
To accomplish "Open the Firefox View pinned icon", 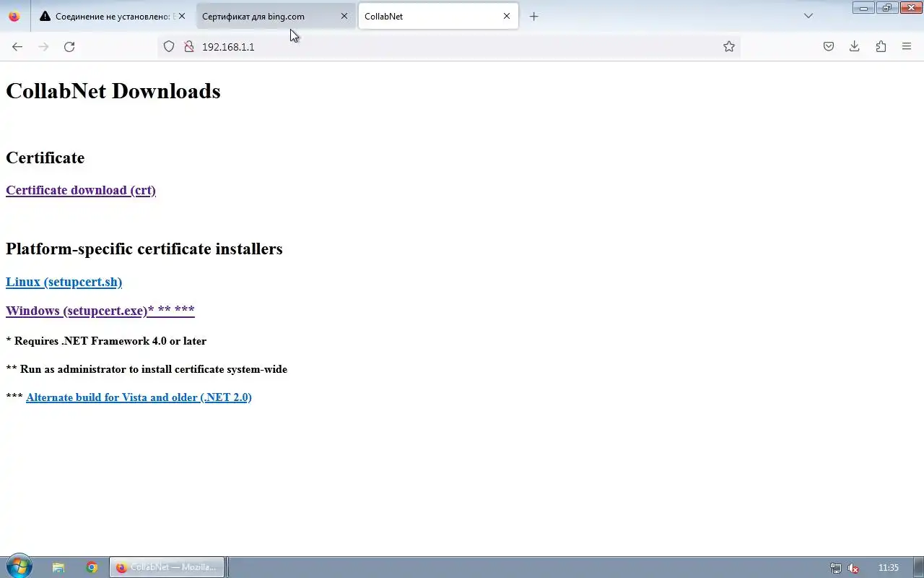I will tap(14, 16).
